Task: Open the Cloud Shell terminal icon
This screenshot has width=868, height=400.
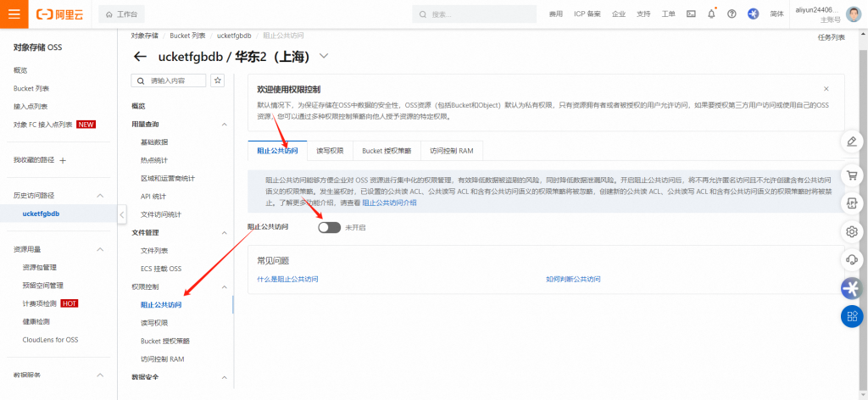Action: click(x=691, y=14)
